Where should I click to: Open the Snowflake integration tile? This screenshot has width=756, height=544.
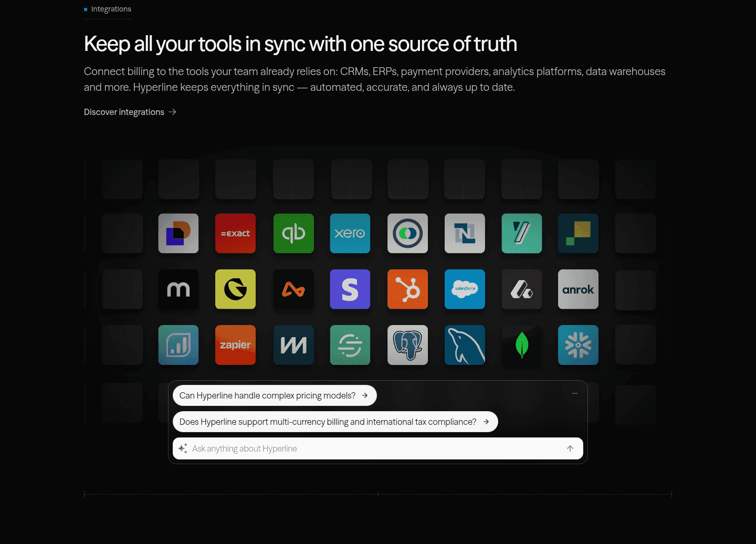(578, 345)
